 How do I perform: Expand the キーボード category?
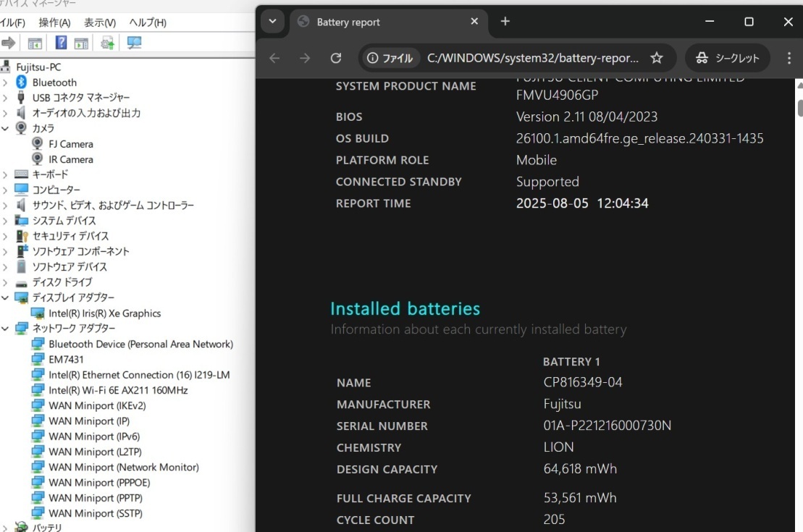5,174
